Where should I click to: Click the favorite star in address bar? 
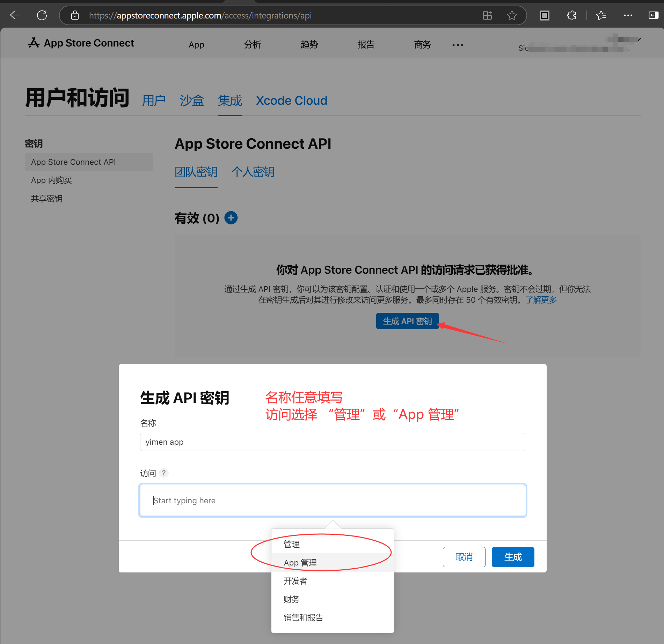click(512, 15)
